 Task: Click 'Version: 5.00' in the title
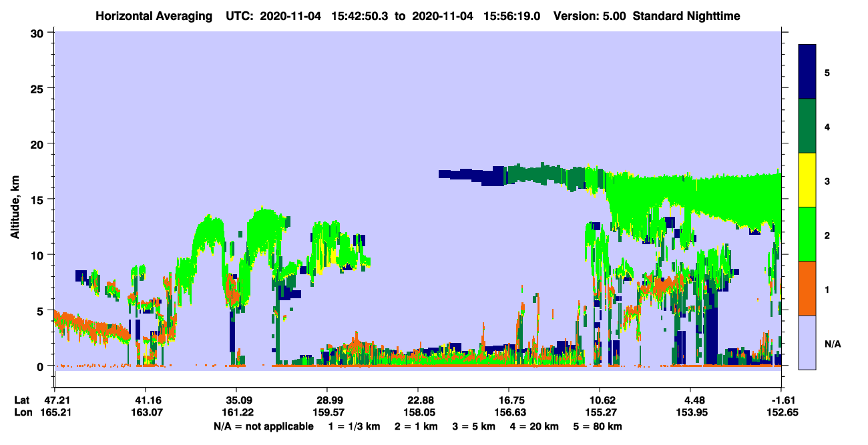click(x=590, y=15)
